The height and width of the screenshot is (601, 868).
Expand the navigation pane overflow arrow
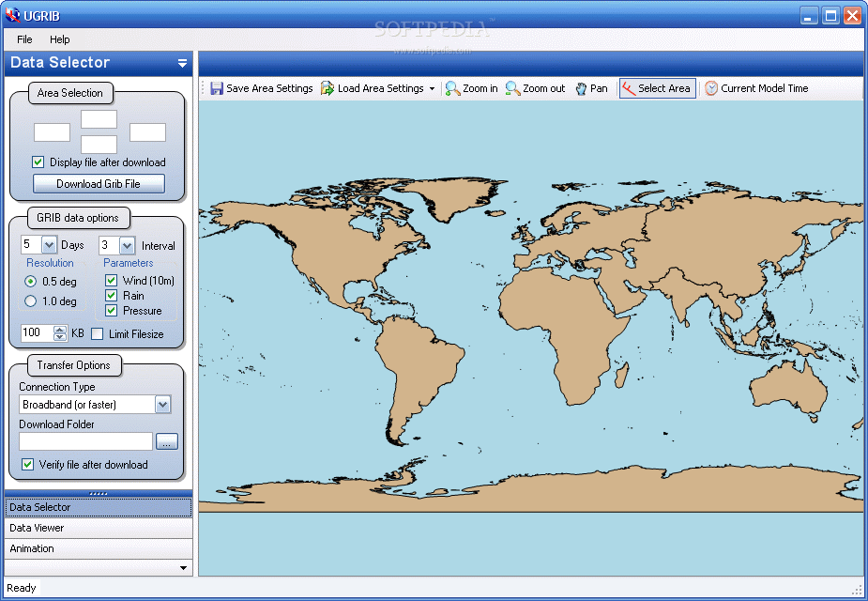click(183, 568)
